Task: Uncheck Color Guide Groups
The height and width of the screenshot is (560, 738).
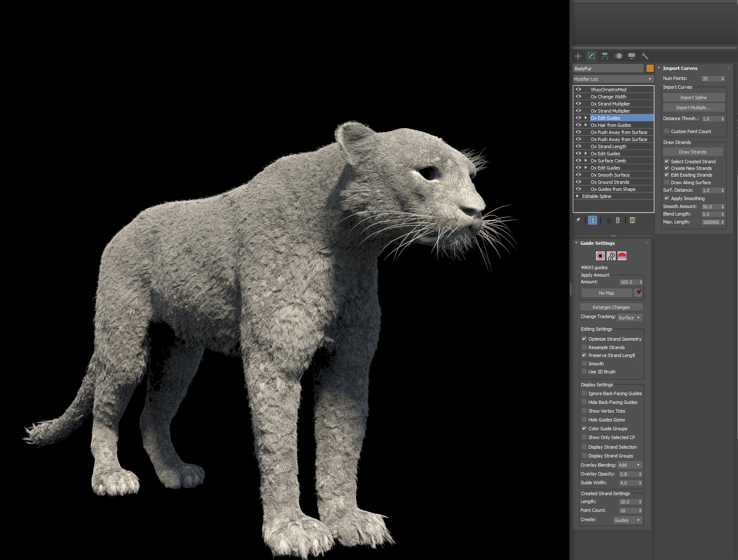Action: [x=584, y=429]
